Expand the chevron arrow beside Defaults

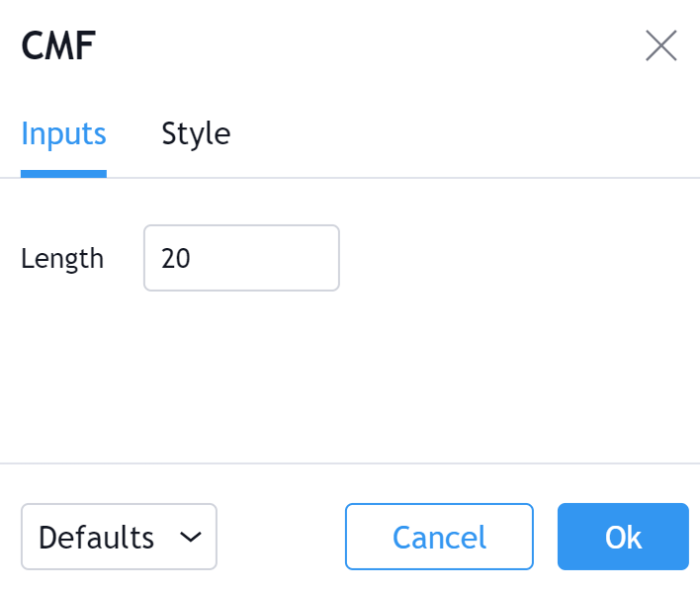click(191, 537)
